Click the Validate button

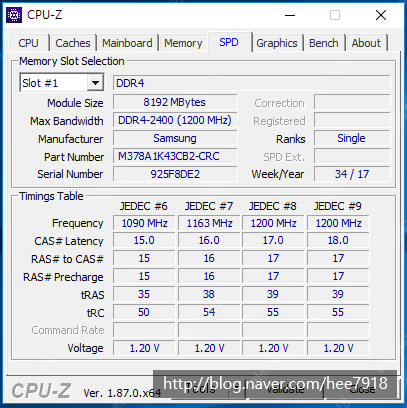pyautogui.click(x=285, y=389)
